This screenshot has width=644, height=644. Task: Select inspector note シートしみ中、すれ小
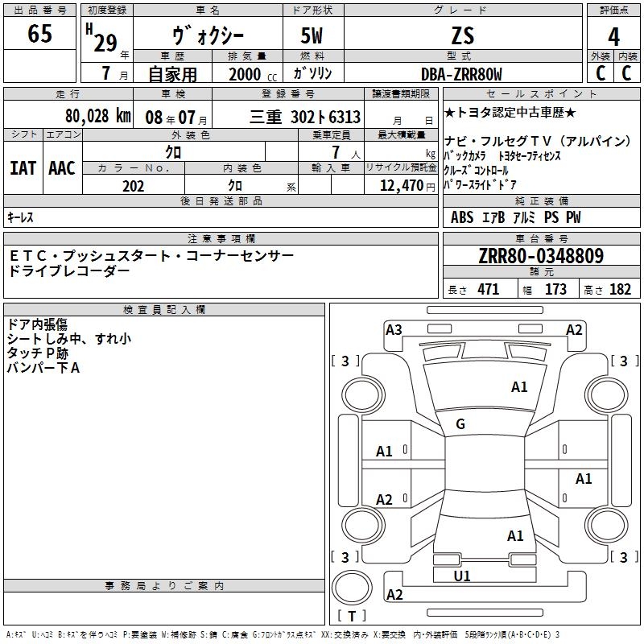(69, 339)
